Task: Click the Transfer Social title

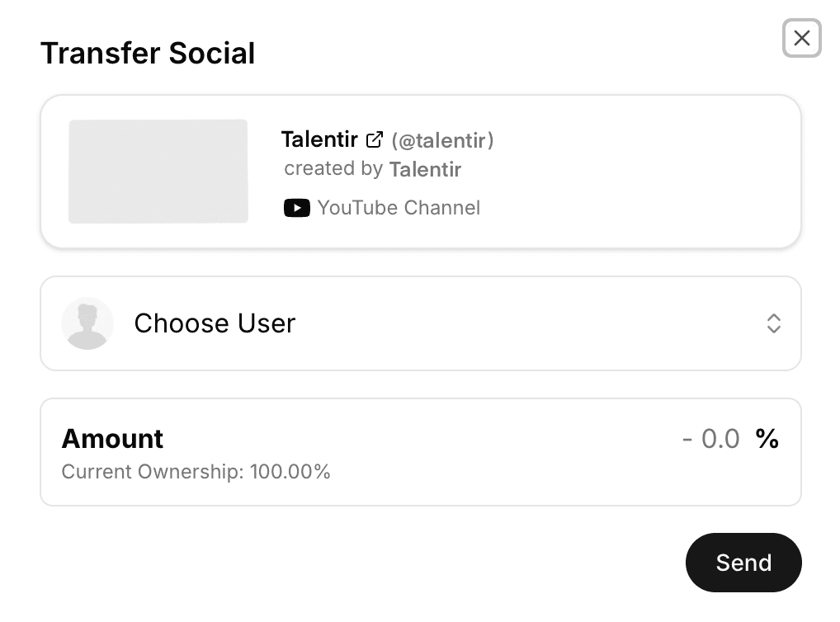Action: click(148, 54)
